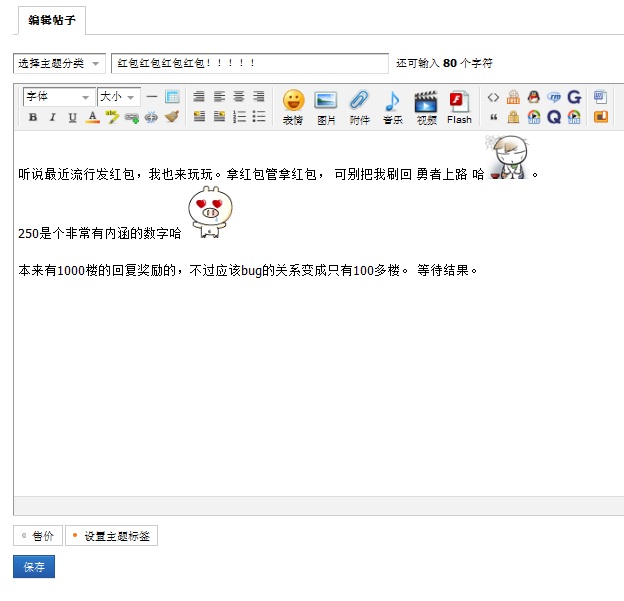Insert a video via 视频
The image size is (624, 601).
(426, 107)
